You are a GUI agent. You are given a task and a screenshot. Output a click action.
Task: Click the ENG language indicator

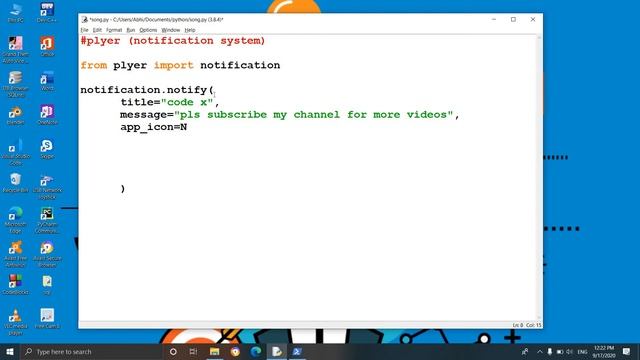coord(582,351)
